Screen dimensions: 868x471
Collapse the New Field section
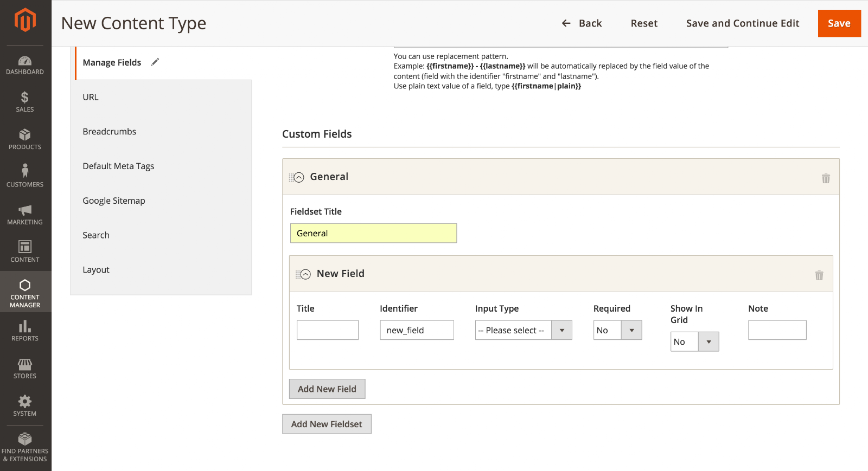tap(306, 274)
